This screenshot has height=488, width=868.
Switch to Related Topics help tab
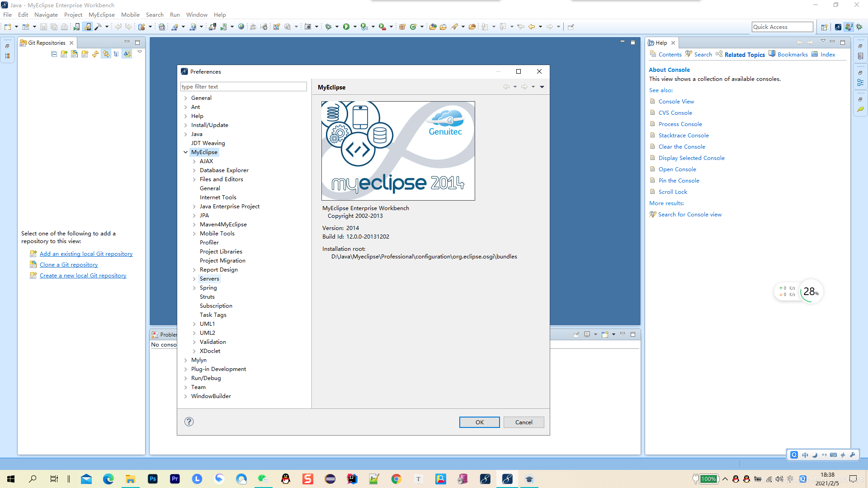tap(744, 55)
